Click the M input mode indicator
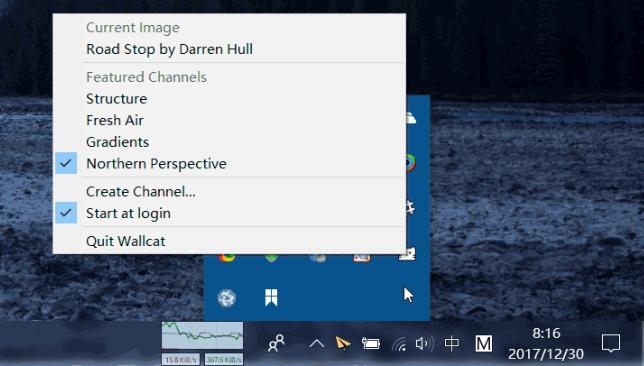644x366 pixels. point(483,343)
